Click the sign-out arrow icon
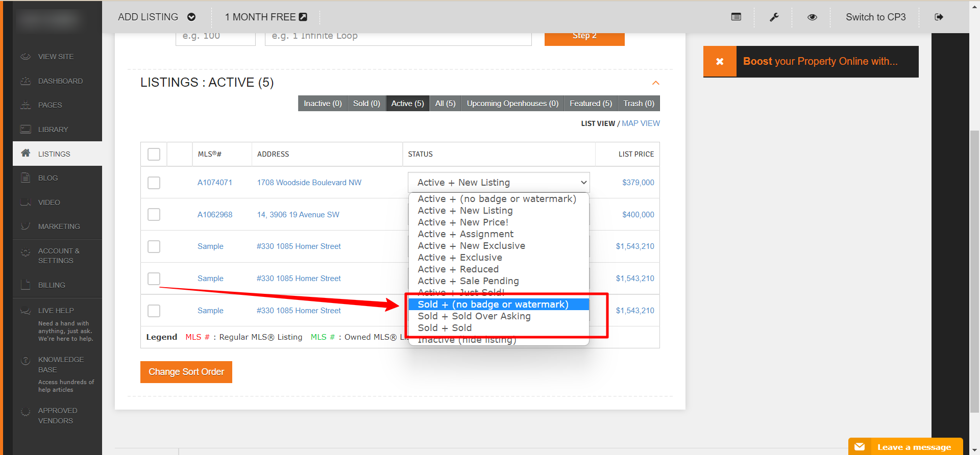 click(939, 17)
